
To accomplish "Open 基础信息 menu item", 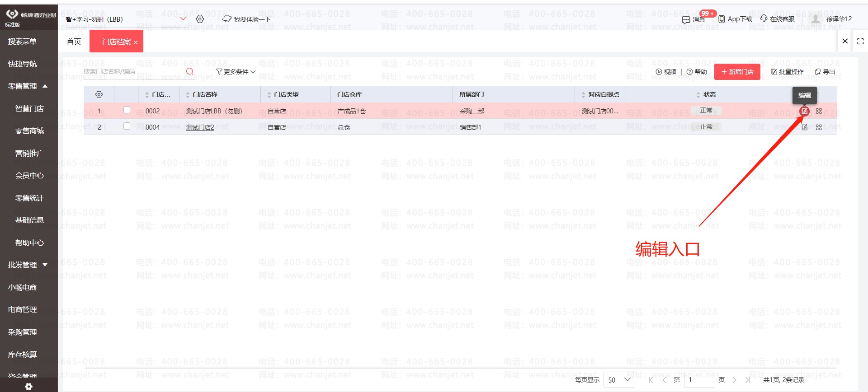I will 29,220.
